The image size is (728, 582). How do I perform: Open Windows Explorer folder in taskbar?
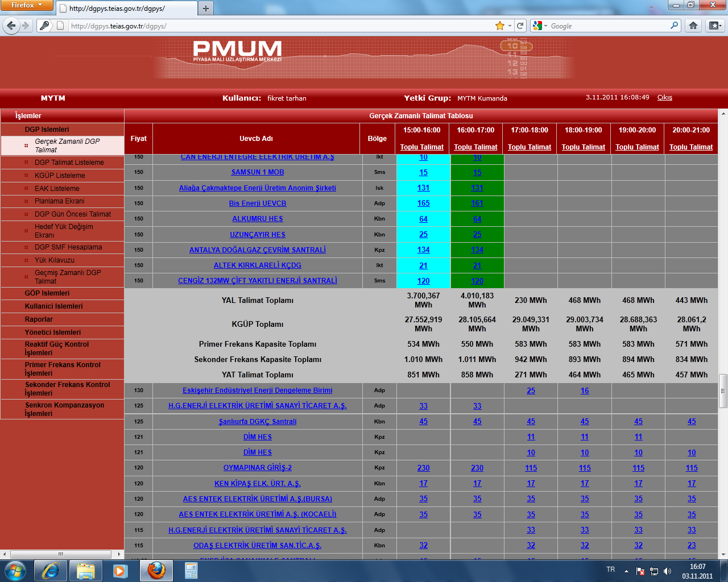coord(85,570)
